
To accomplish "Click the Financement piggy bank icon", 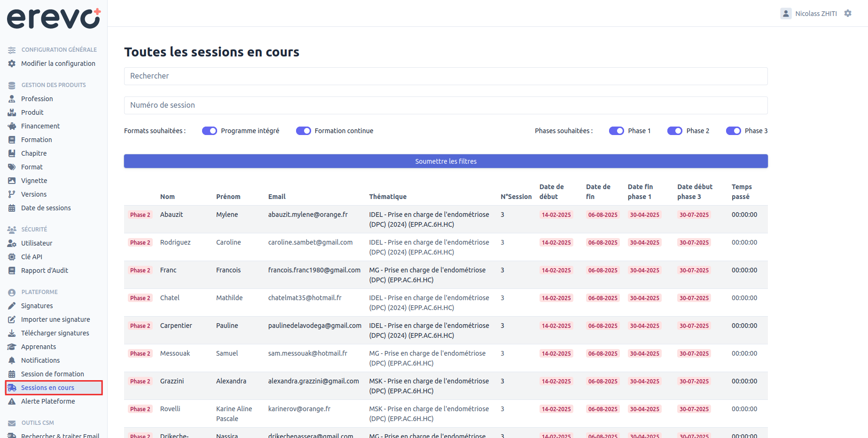I will pos(12,126).
